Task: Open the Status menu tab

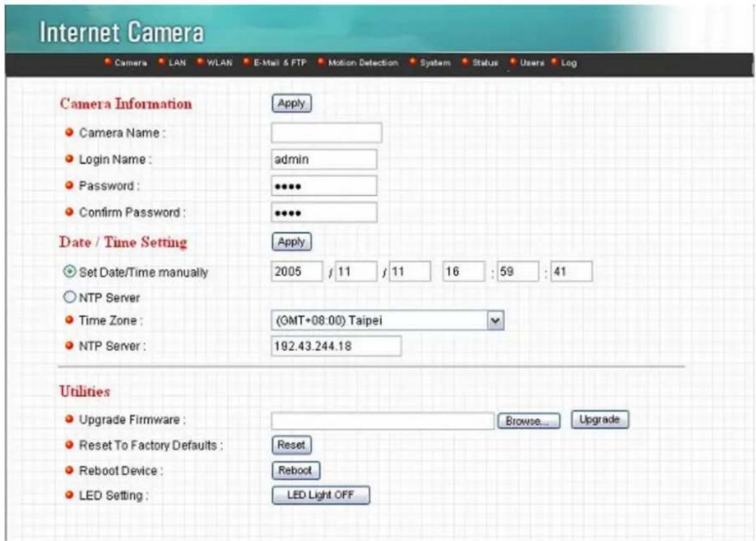Action: [485, 63]
